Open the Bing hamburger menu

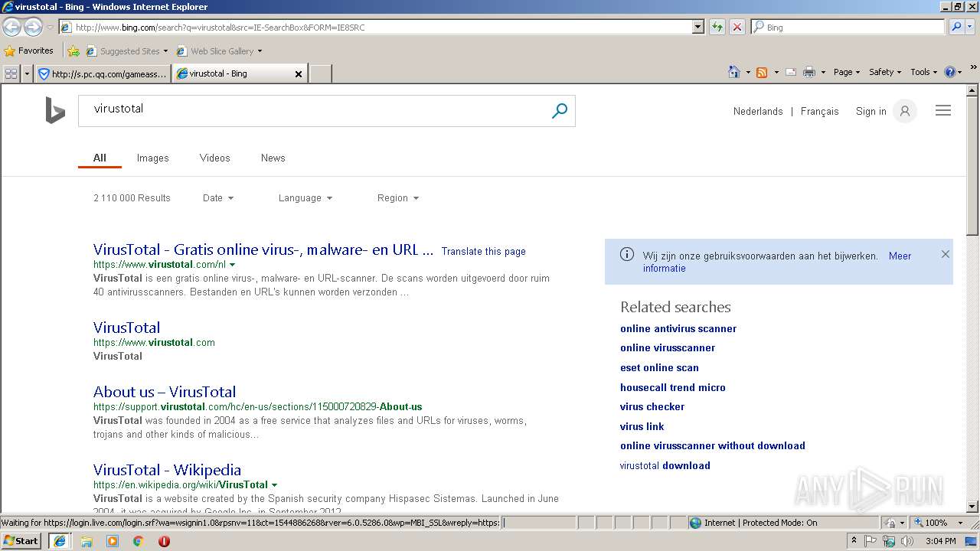tap(943, 111)
